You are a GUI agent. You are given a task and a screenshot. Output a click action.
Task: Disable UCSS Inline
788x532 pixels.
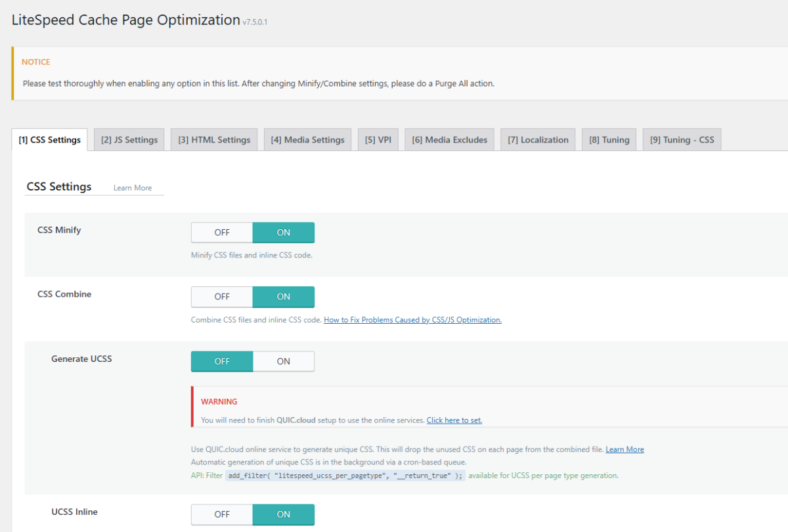221,514
